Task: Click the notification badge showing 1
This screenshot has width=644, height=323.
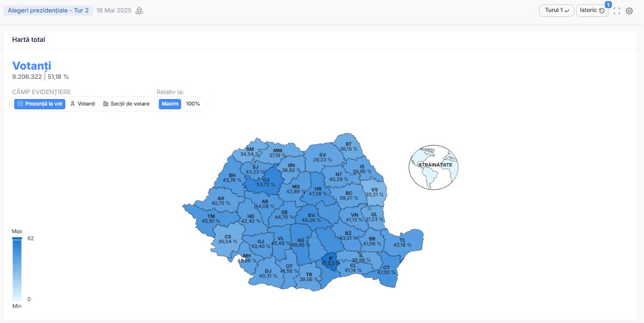Action: click(608, 4)
